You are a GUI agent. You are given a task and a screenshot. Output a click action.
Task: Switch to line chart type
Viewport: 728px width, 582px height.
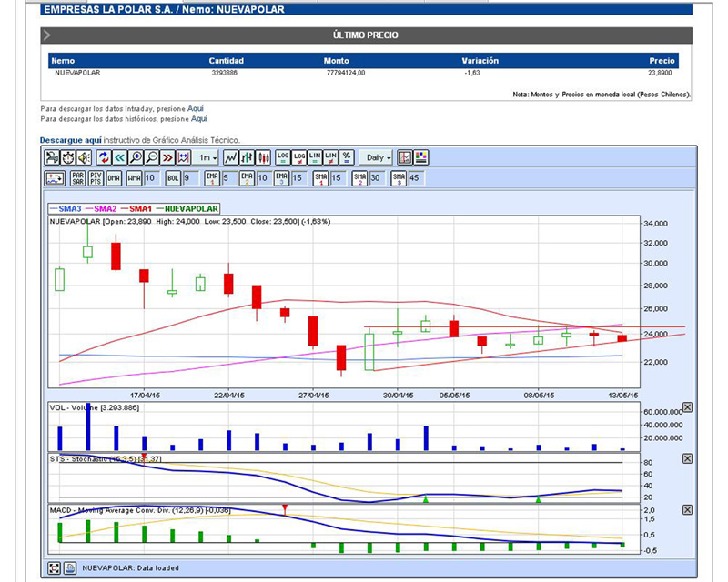[x=231, y=158]
